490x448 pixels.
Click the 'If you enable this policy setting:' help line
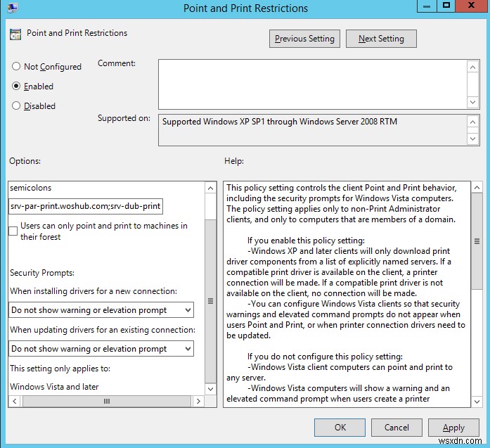click(x=306, y=241)
